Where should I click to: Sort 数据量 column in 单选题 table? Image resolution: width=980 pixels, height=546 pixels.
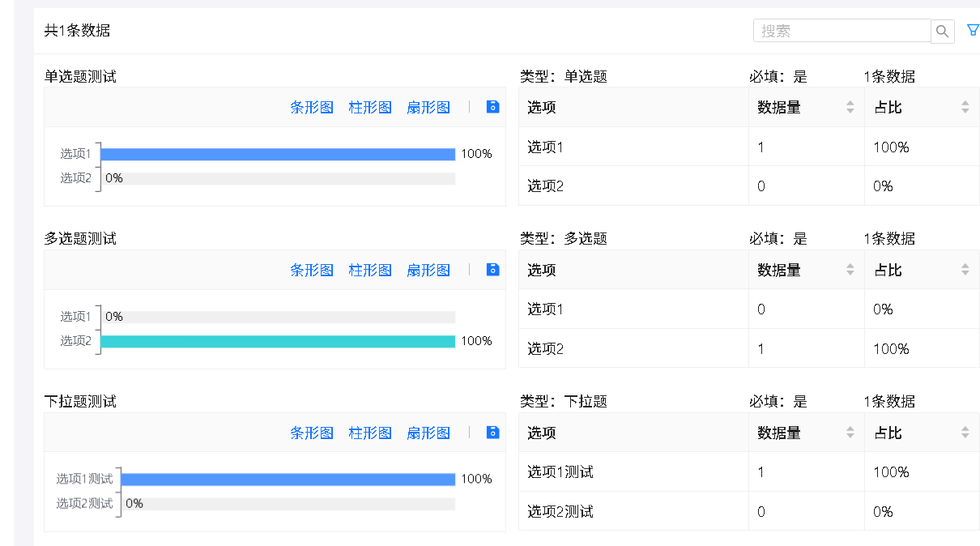click(x=850, y=107)
